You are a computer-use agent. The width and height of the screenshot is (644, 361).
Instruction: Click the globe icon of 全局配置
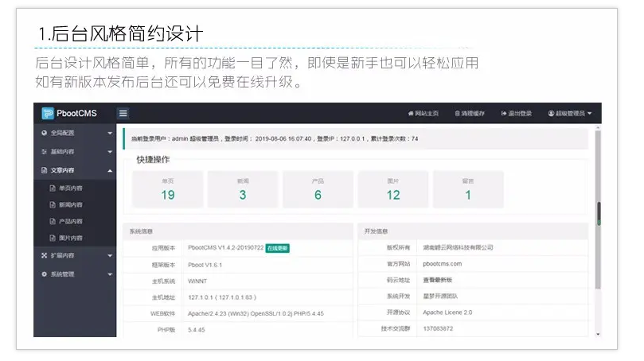[45, 133]
